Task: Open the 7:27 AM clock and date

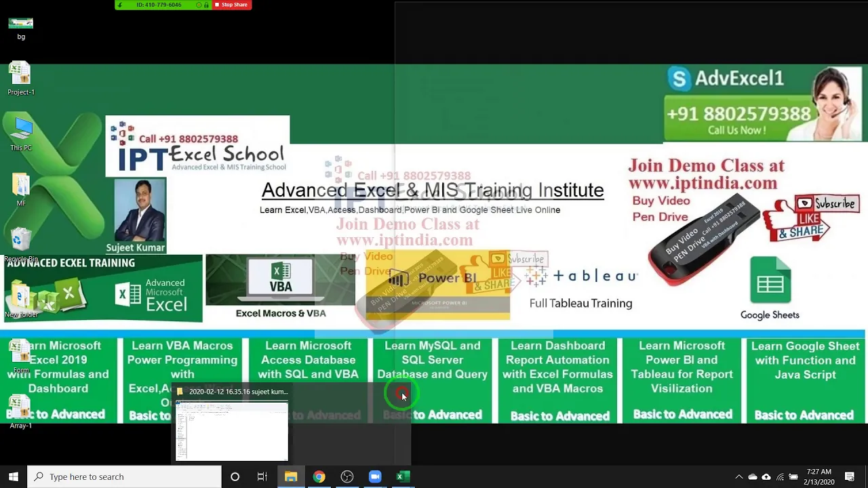Action: click(818, 476)
